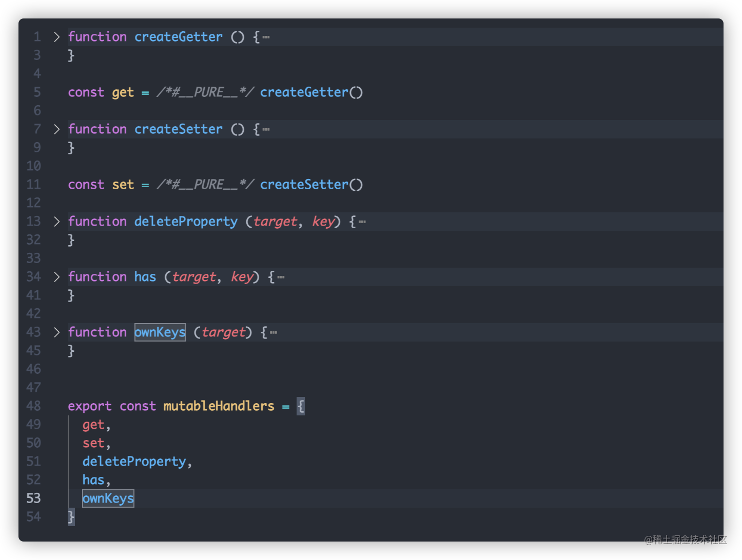Click line number 53 in the gutter
Screen dimensions: 742x560
(x=33, y=498)
